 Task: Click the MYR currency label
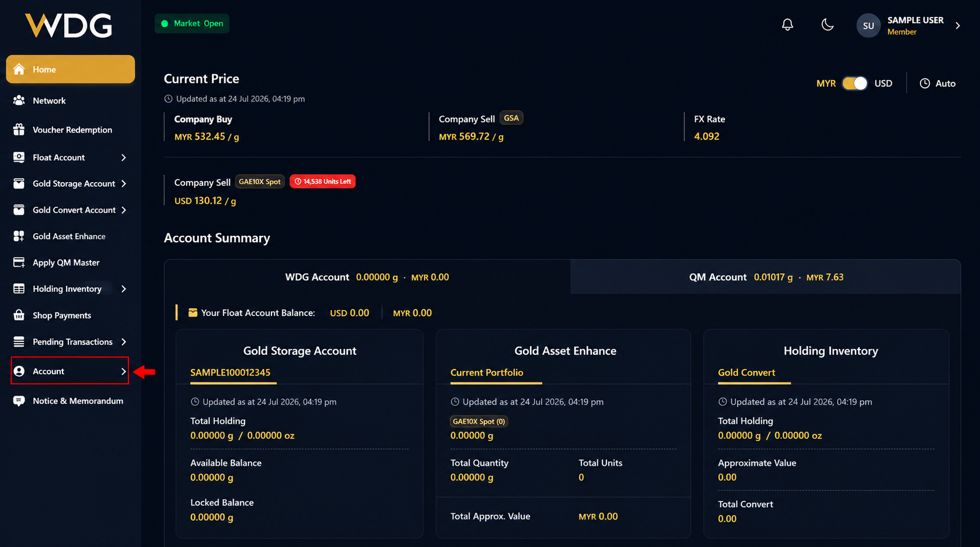(x=826, y=83)
